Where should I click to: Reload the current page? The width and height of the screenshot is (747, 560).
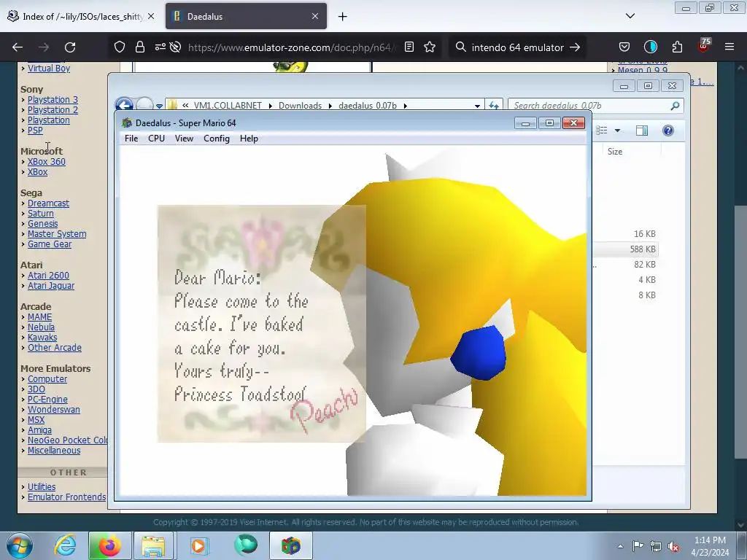pos(70,47)
